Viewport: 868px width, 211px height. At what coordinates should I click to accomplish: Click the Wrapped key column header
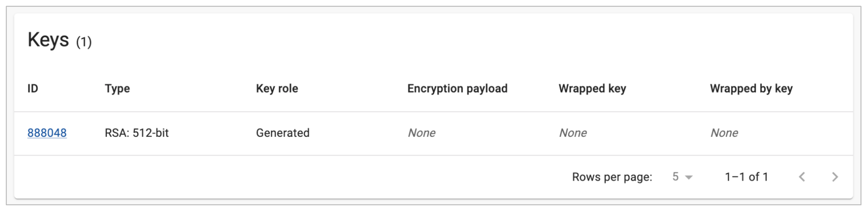click(x=592, y=89)
